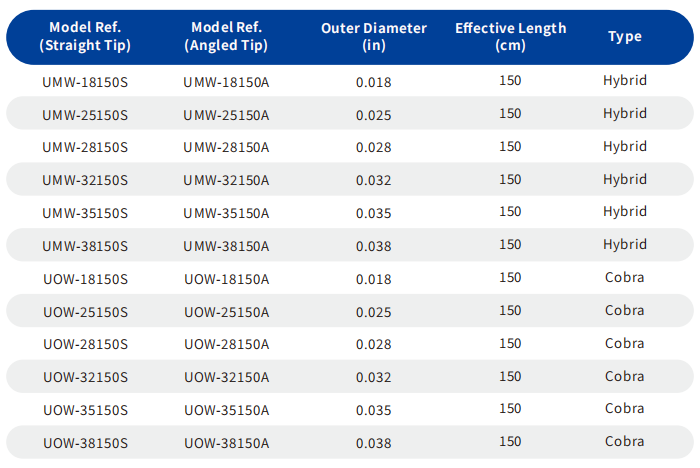The height and width of the screenshot is (468, 700).
Task: Select the UMW-32150A model cell
Action: [226, 180]
